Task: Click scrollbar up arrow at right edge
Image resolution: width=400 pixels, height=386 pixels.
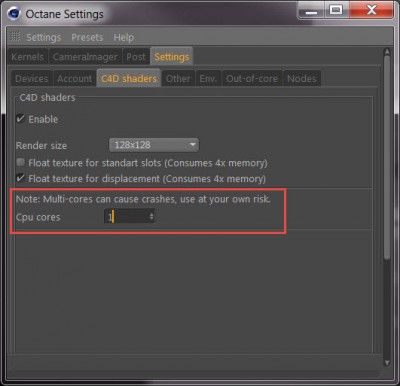Action: [x=387, y=52]
